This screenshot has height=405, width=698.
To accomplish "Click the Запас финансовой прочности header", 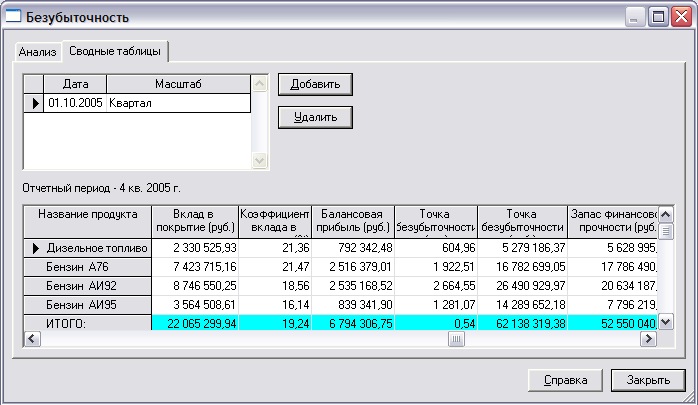I will (613, 222).
